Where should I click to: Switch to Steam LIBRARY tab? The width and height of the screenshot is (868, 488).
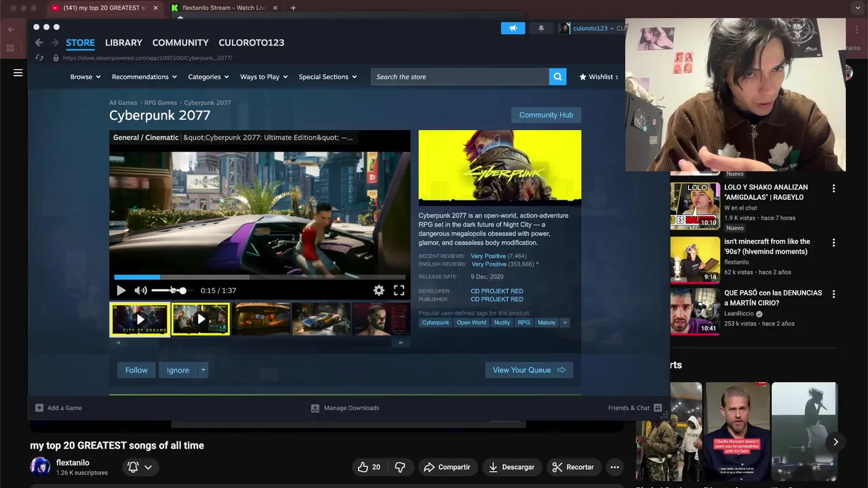(x=123, y=43)
